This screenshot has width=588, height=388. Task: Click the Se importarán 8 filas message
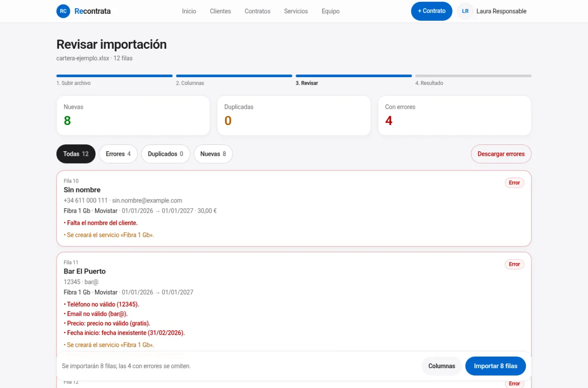(x=126, y=366)
